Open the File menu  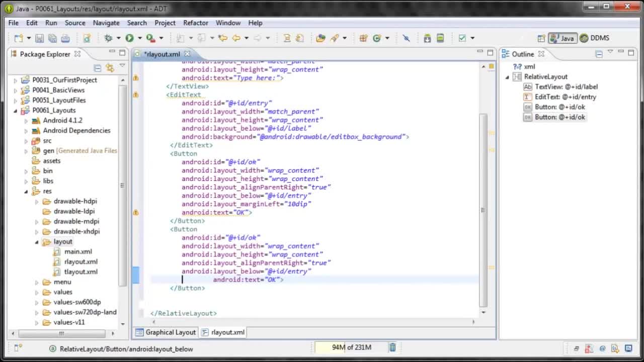[x=14, y=23]
